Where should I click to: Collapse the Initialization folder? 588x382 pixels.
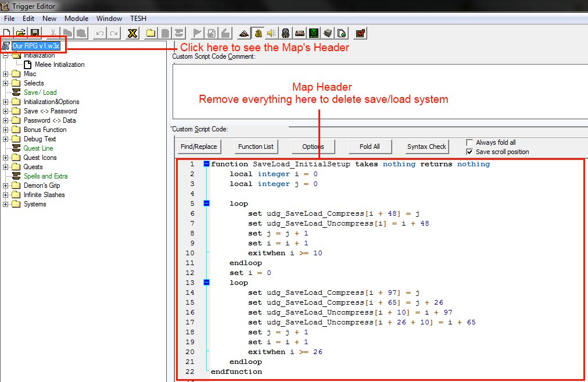coord(6,56)
